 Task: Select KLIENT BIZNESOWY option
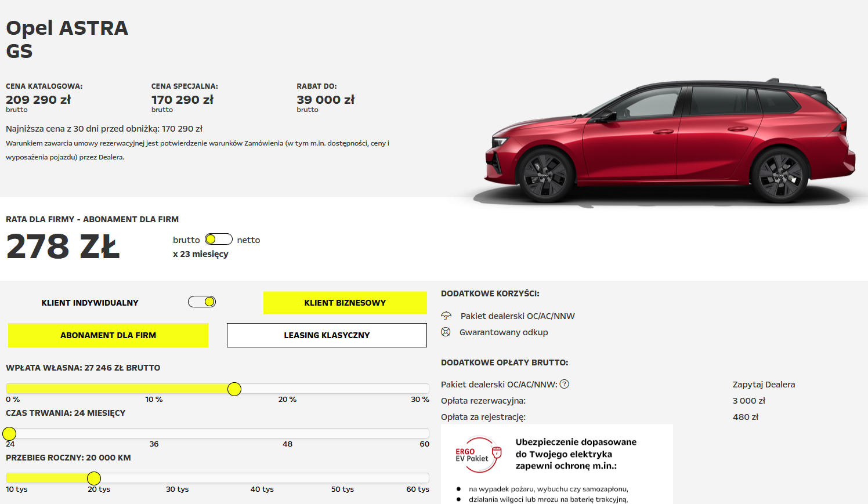(x=345, y=303)
